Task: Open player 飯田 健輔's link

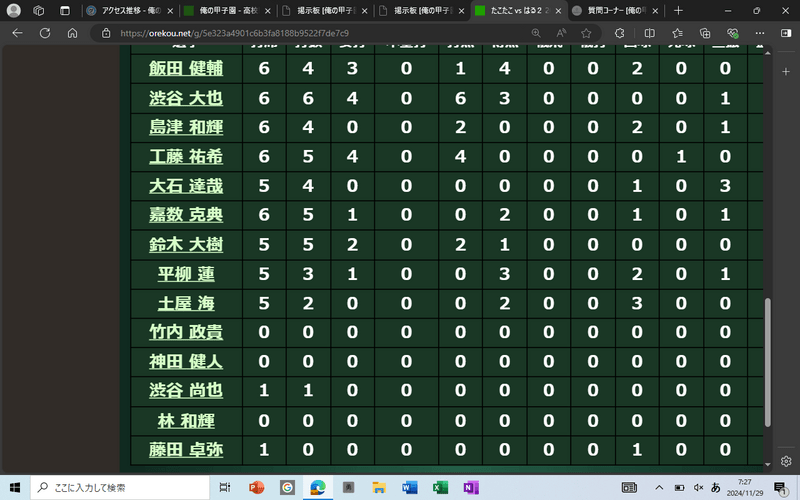Action: click(x=186, y=68)
